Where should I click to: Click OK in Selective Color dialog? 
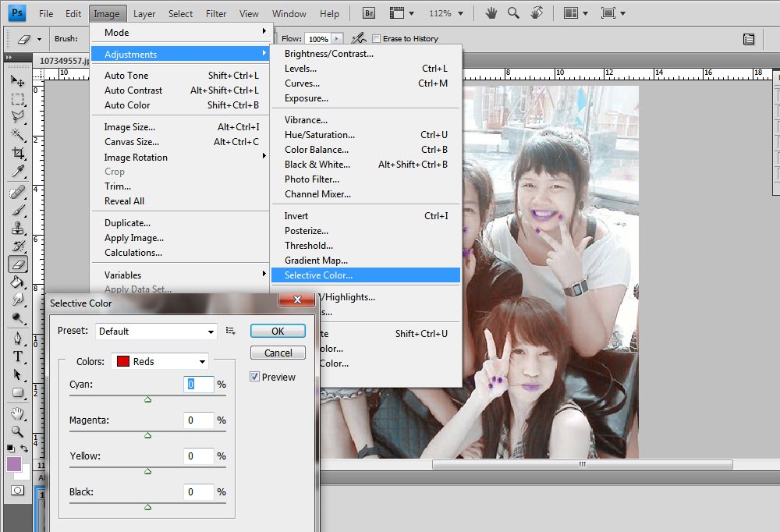pos(278,331)
